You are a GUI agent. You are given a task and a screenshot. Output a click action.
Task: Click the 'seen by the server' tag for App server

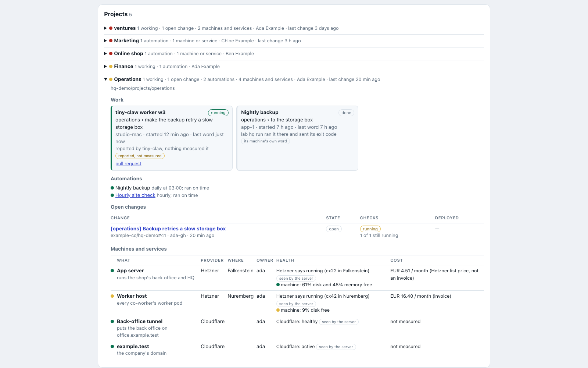(x=296, y=279)
